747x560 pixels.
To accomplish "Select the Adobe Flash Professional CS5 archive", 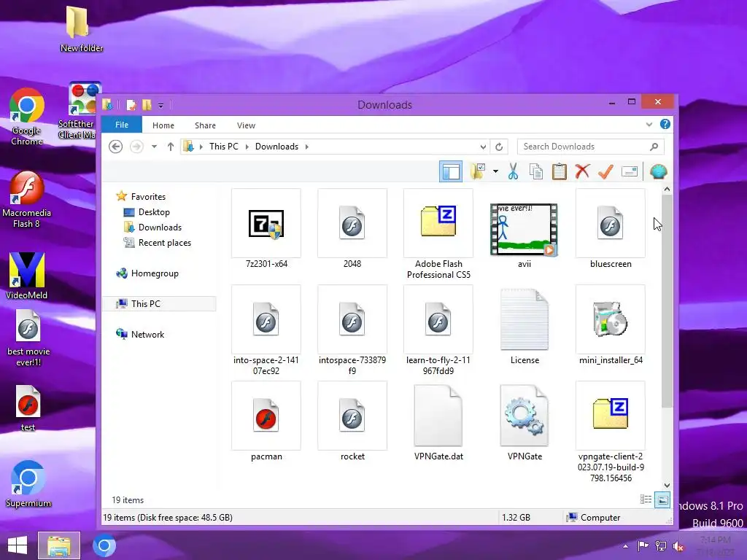I will pyautogui.click(x=438, y=234).
